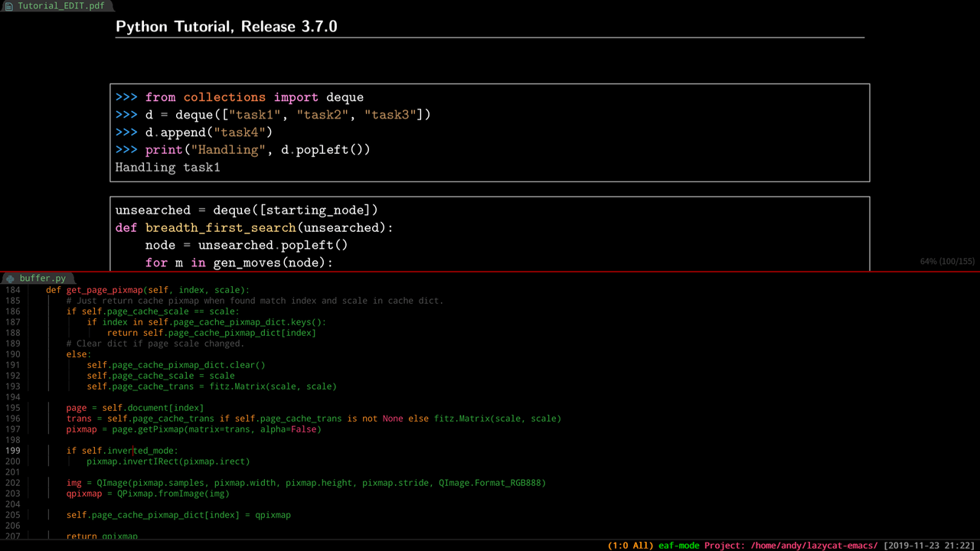Click the red divider between PDF and code
Screen dimensions: 980x551
(490, 272)
